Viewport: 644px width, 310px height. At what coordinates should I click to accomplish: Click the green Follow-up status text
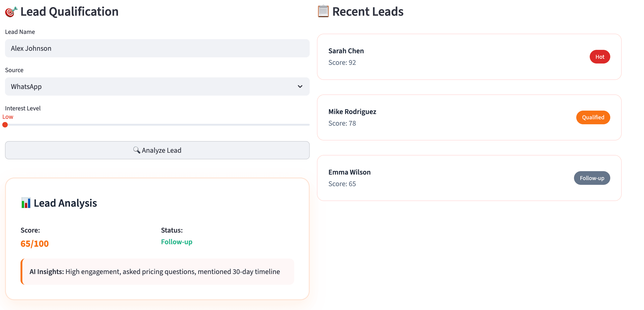(177, 242)
